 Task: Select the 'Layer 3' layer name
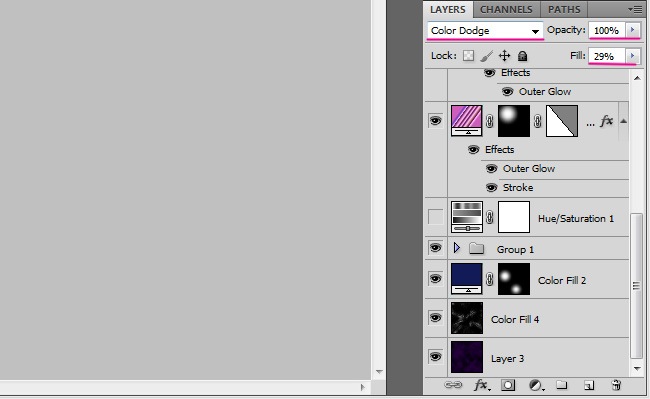507,358
